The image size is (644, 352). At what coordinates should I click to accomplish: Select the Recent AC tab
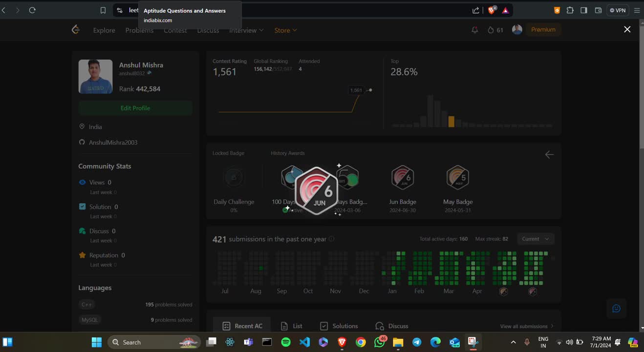tap(242, 326)
